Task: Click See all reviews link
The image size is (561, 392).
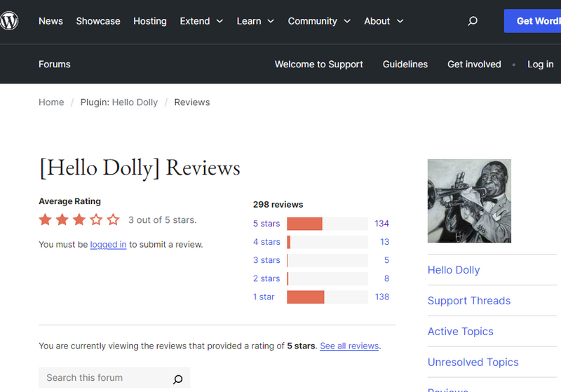Action: 349,346
